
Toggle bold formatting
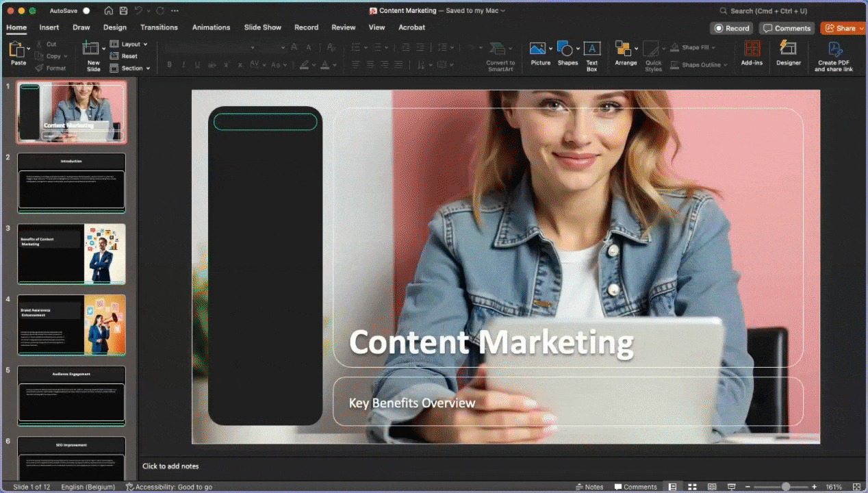(x=169, y=64)
